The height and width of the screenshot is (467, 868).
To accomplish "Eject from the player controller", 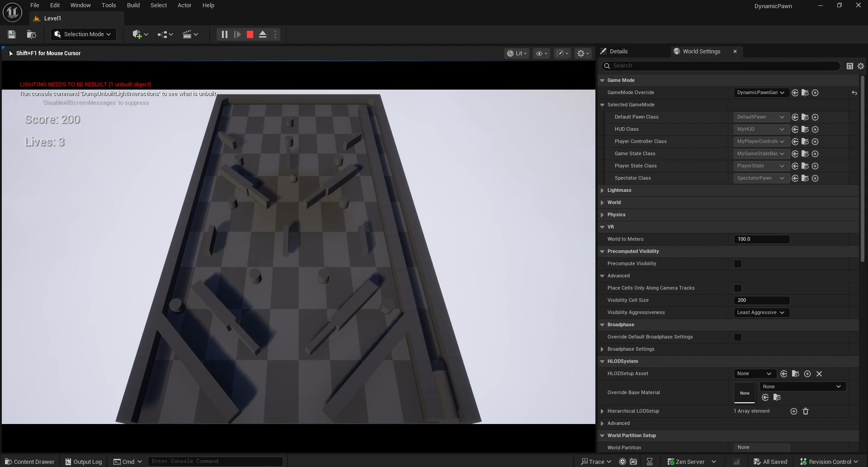I will coord(263,34).
